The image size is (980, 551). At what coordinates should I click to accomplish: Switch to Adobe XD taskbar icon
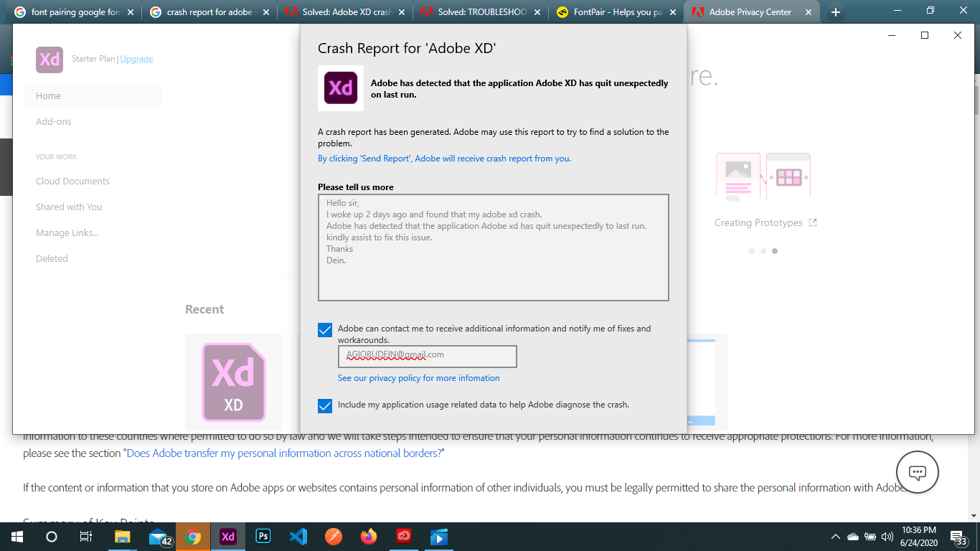tap(228, 537)
